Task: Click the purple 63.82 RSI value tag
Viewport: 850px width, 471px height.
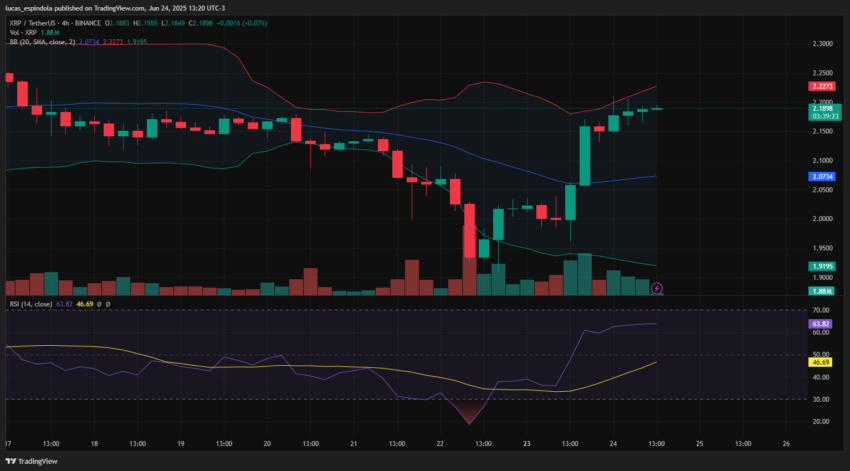Action: (820, 324)
